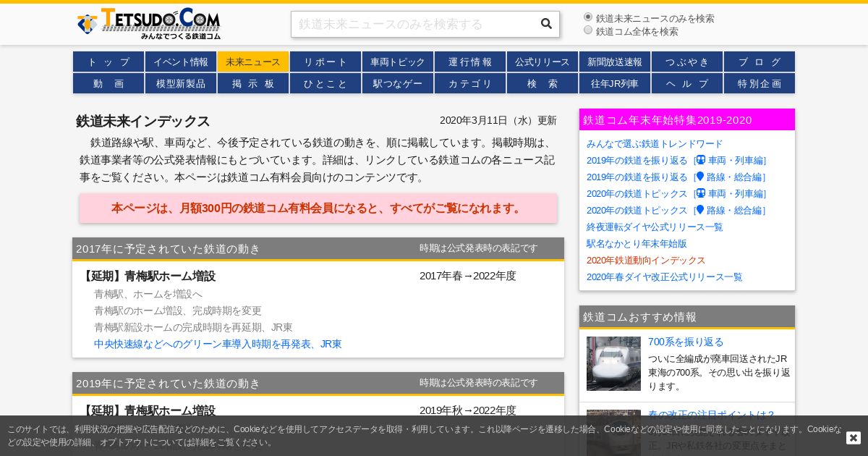Close the cookie notice banner
Screen dimensions: 868x456
pyautogui.click(x=854, y=438)
